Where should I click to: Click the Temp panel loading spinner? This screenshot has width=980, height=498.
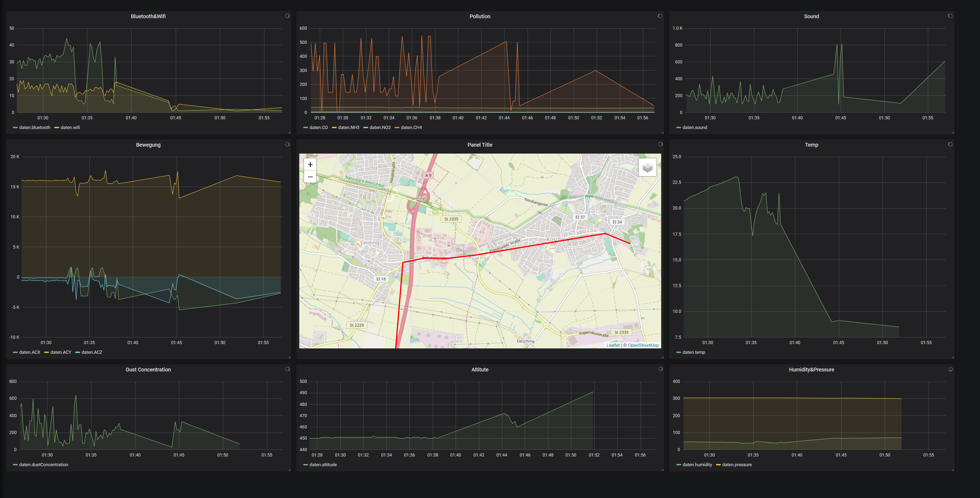(950, 144)
